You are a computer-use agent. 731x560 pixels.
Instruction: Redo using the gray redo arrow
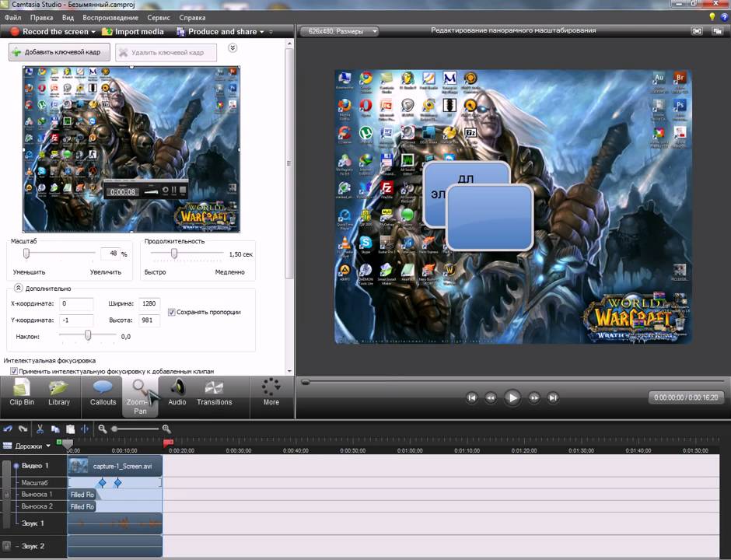pyautogui.click(x=23, y=429)
